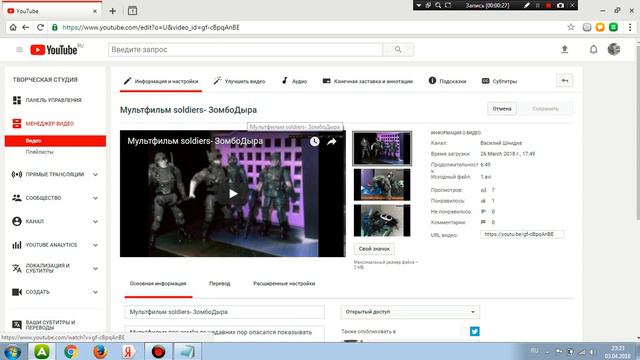
Task: Click the Watch Later clock icon on player
Action: (x=314, y=141)
